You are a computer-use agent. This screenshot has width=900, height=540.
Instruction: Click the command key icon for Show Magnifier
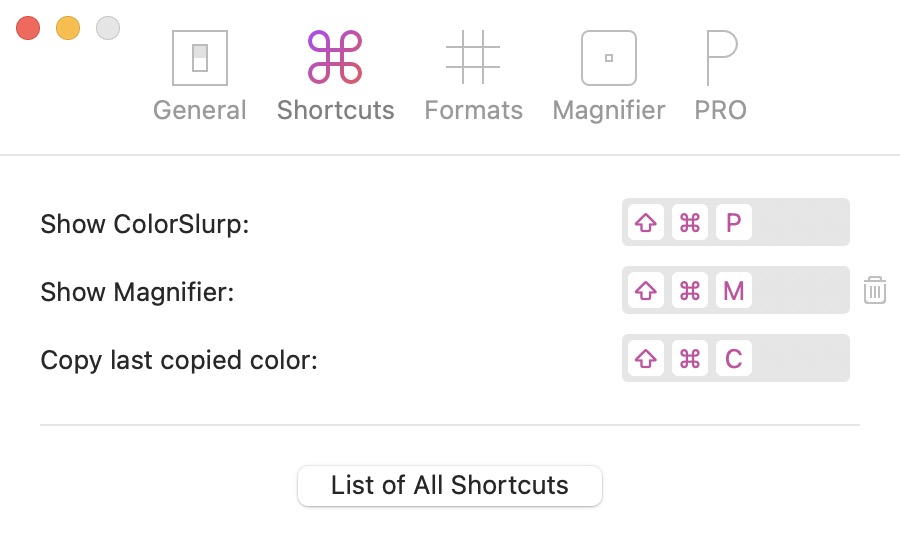690,291
